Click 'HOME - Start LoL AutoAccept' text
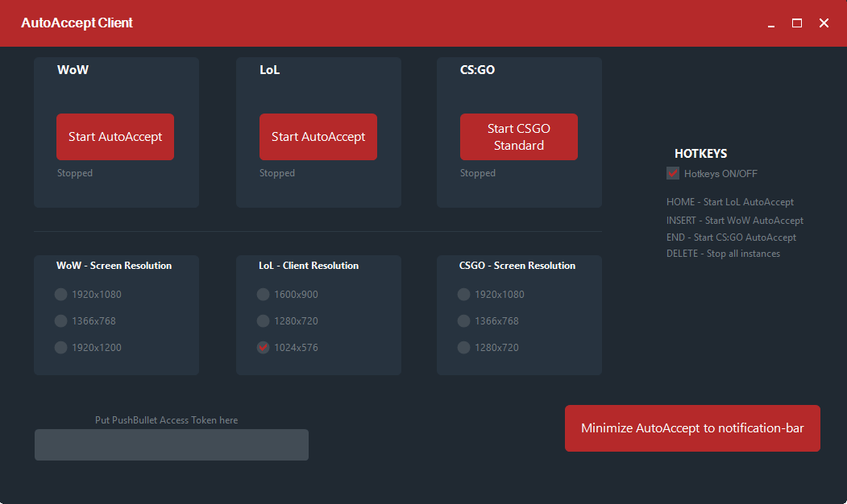Image resolution: width=847 pixels, height=504 pixels. coord(730,202)
